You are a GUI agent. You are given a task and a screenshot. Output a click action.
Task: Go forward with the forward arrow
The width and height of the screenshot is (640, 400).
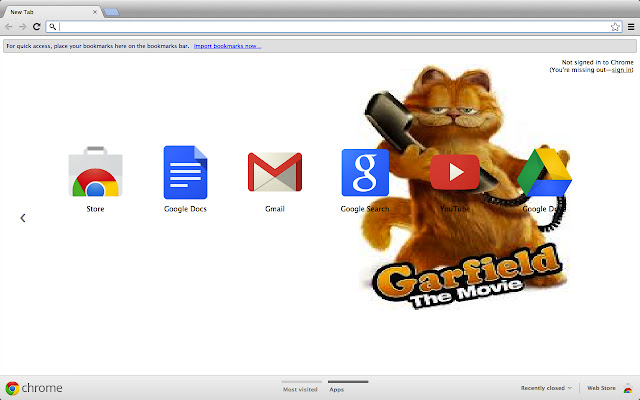pos(22,27)
